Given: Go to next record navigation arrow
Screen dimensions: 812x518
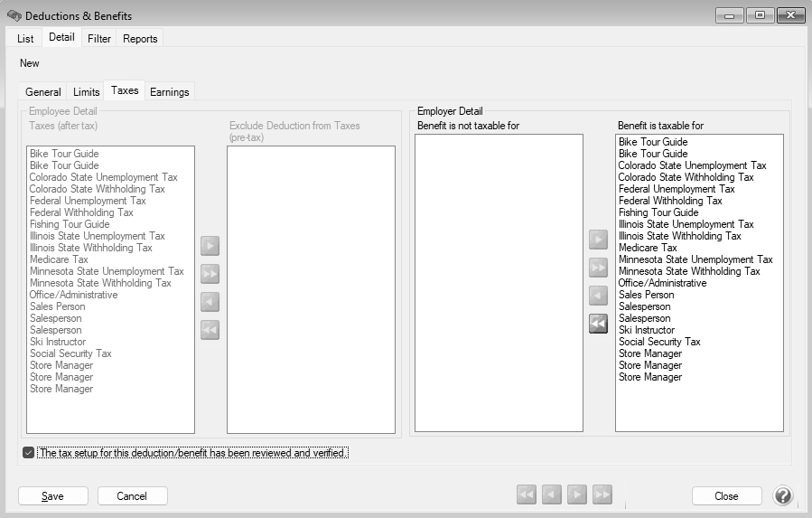Looking at the screenshot, I should [577, 494].
